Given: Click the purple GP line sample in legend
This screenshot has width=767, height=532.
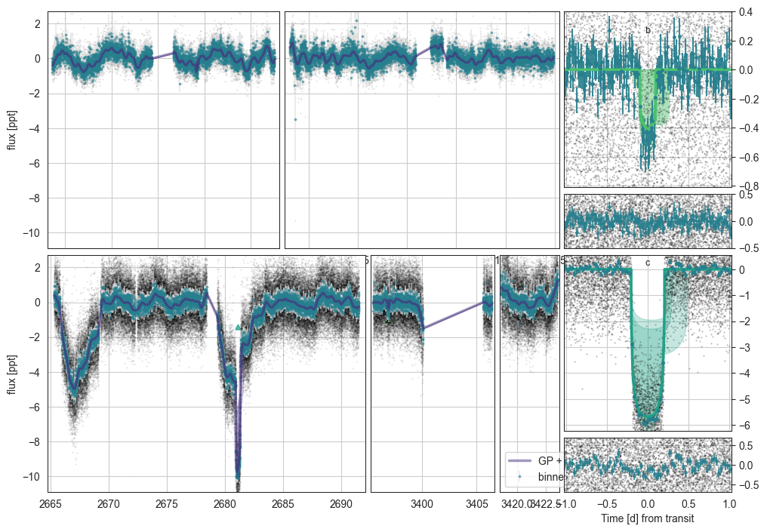Looking at the screenshot, I should 519,461.
